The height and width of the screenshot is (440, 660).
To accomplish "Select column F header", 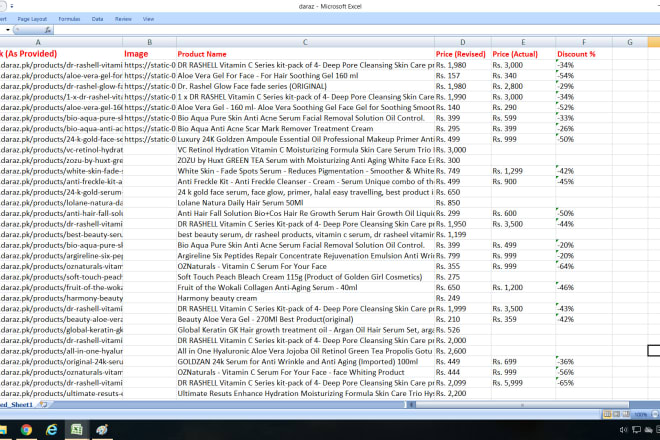I will 584,42.
